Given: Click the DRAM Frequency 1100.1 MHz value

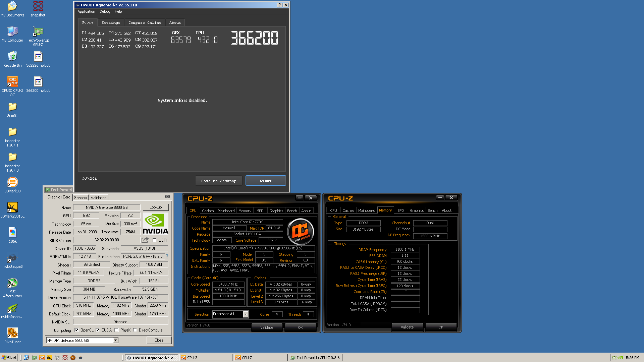Looking at the screenshot, I should tap(405, 249).
